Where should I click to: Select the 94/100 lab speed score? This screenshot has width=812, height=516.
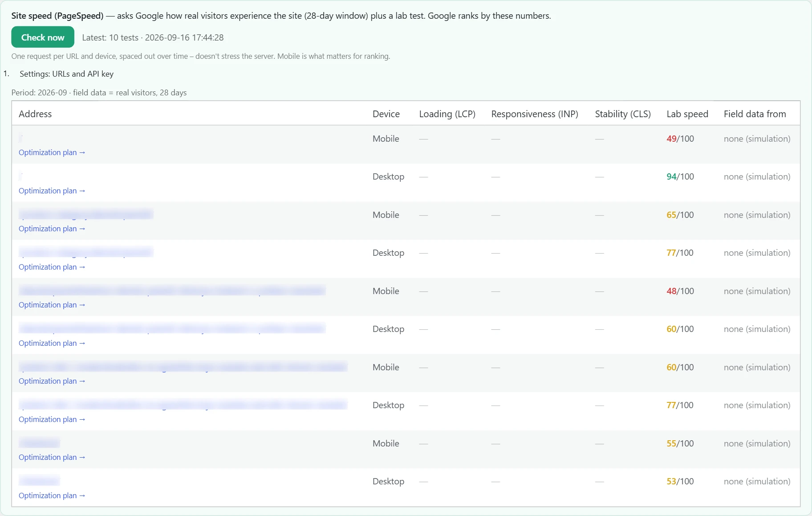680,176
